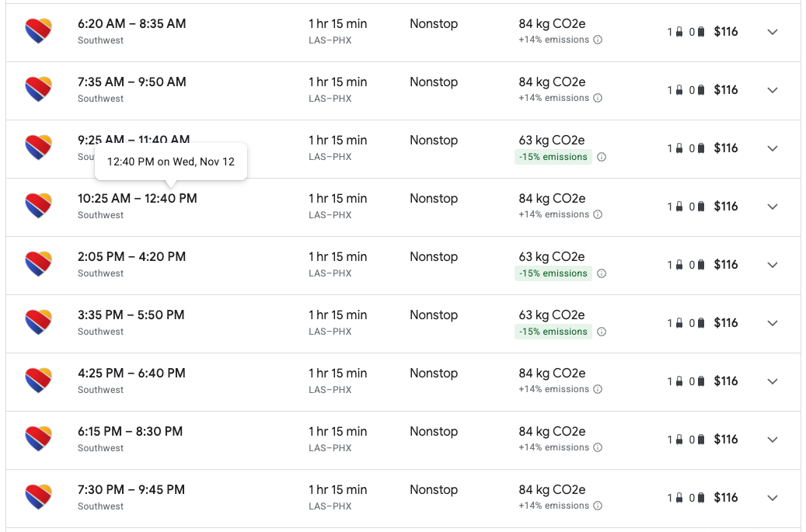
Task: Click emissions info icon on 7:35 AM flight
Action: (x=598, y=99)
